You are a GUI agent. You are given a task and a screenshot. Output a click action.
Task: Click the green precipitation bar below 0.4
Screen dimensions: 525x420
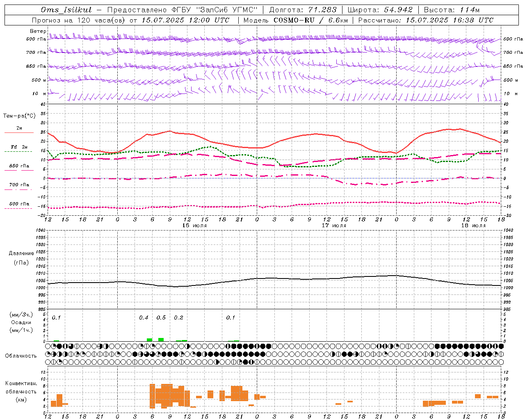pyautogui.click(x=149, y=340)
